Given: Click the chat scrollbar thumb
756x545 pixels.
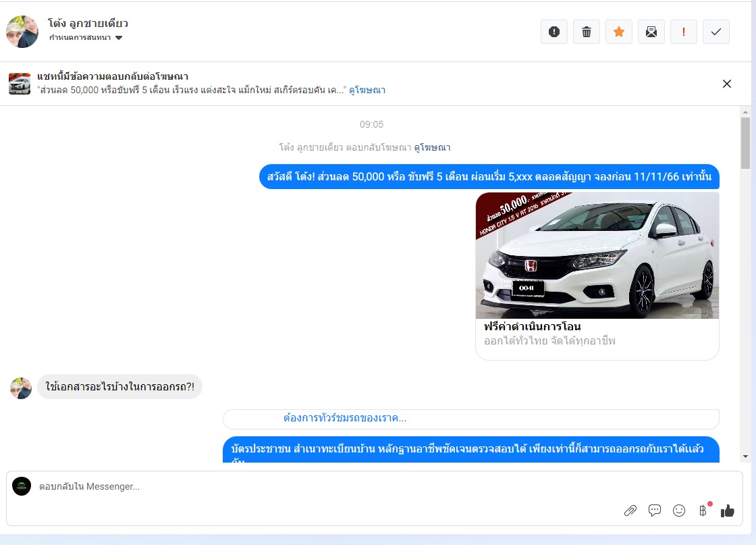Looking at the screenshot, I should point(745,143).
